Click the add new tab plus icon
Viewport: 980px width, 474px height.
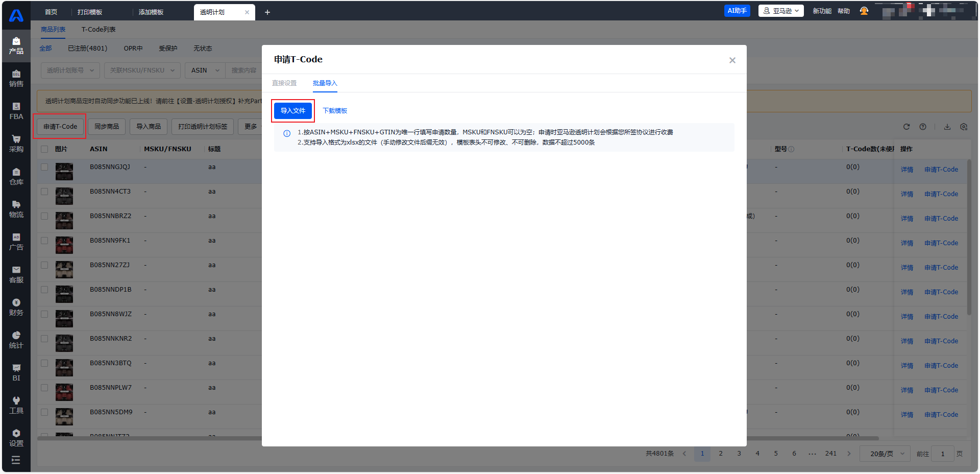[267, 12]
